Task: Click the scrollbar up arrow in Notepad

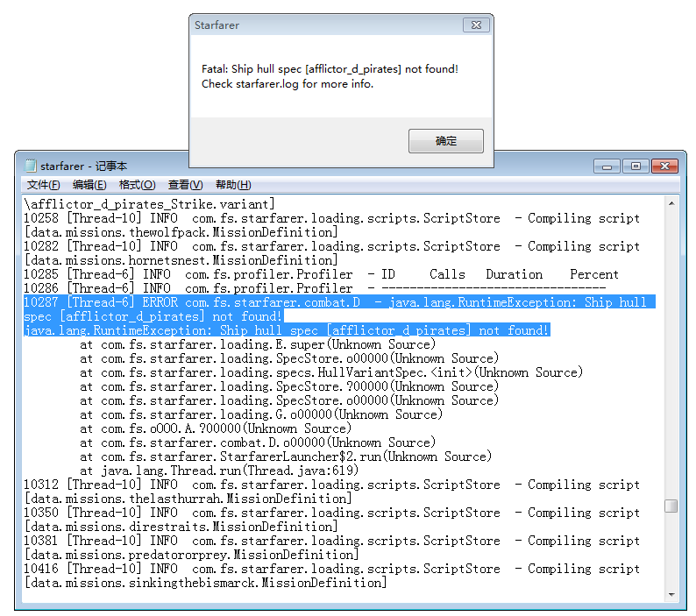Action: click(671, 203)
